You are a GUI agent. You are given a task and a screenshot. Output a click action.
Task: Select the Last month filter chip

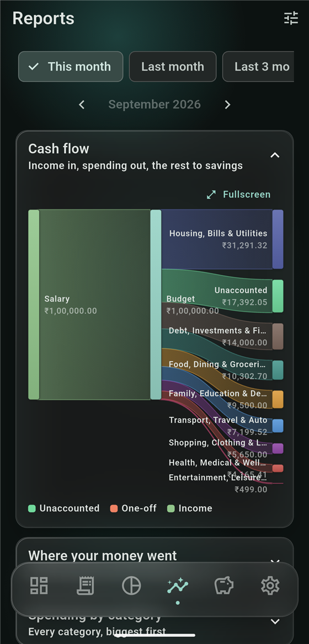(x=173, y=67)
